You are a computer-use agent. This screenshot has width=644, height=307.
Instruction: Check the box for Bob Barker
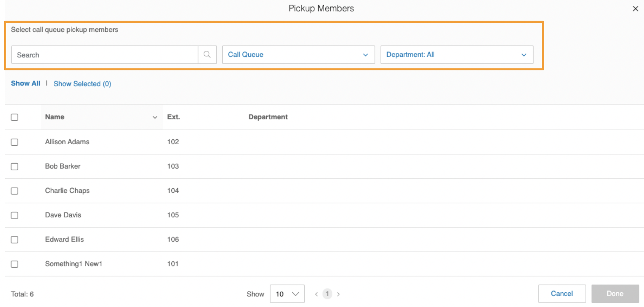(x=14, y=167)
